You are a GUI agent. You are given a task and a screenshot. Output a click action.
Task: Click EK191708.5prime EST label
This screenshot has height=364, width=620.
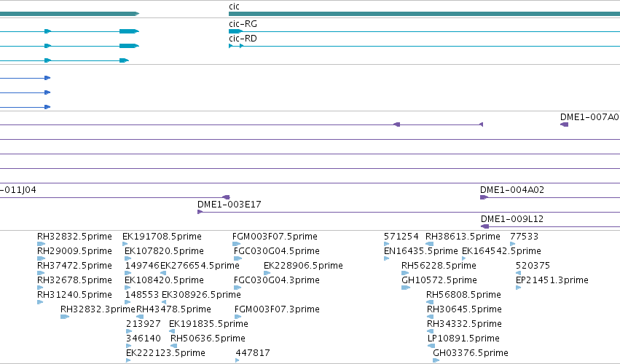click(x=162, y=237)
